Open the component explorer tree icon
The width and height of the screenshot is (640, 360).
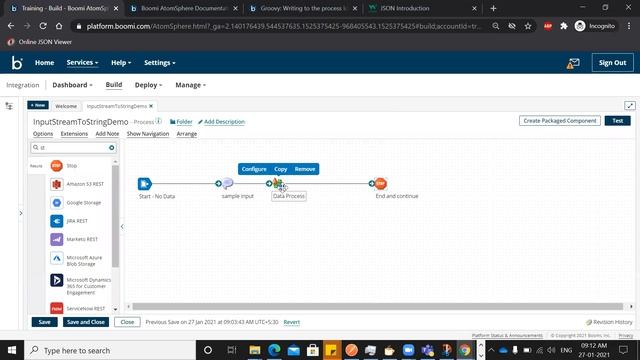(9, 106)
